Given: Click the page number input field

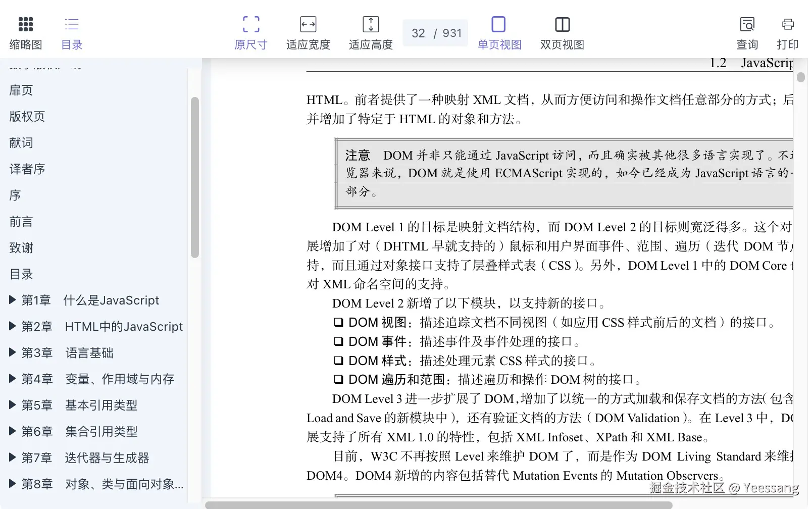Looking at the screenshot, I should point(419,32).
